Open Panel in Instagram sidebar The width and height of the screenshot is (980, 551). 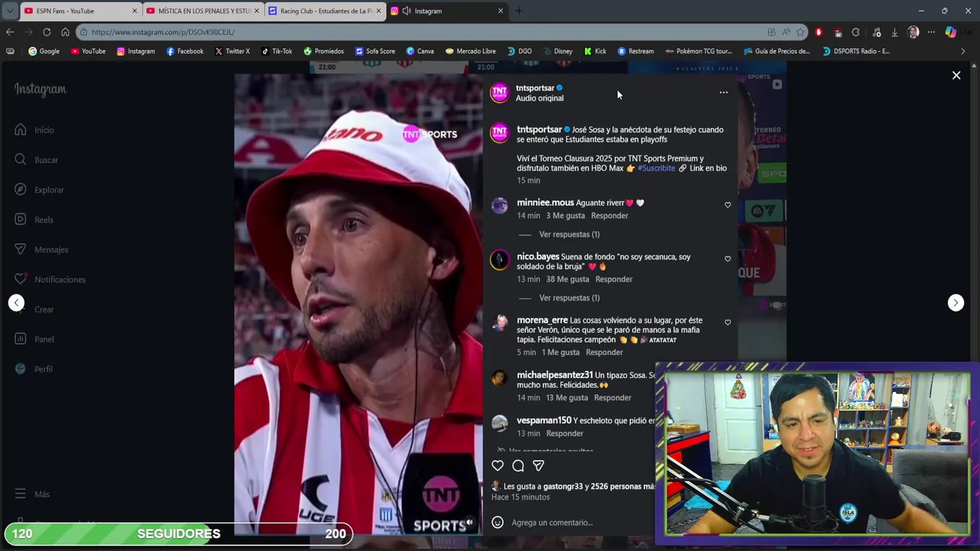pyautogui.click(x=34, y=339)
